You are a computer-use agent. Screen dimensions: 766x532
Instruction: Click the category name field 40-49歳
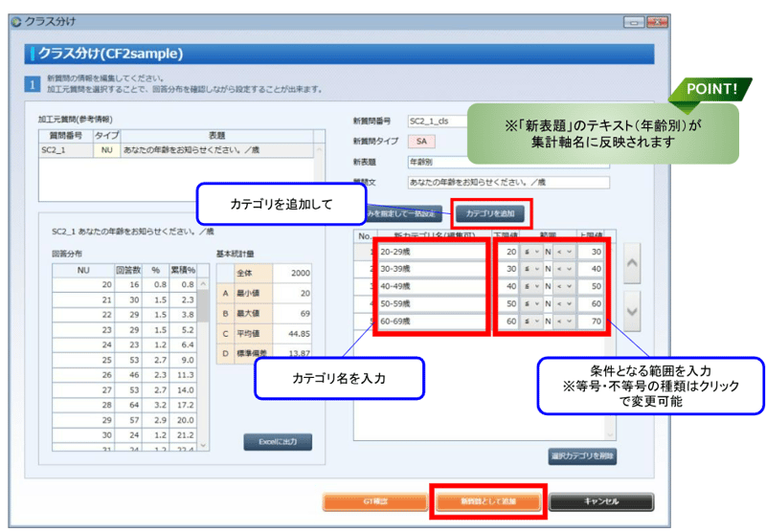432,286
